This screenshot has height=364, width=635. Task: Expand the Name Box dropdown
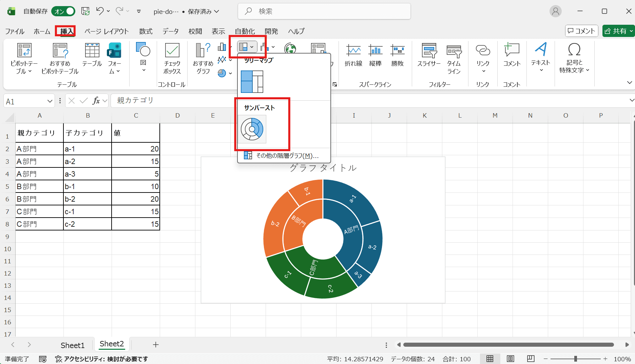point(50,101)
